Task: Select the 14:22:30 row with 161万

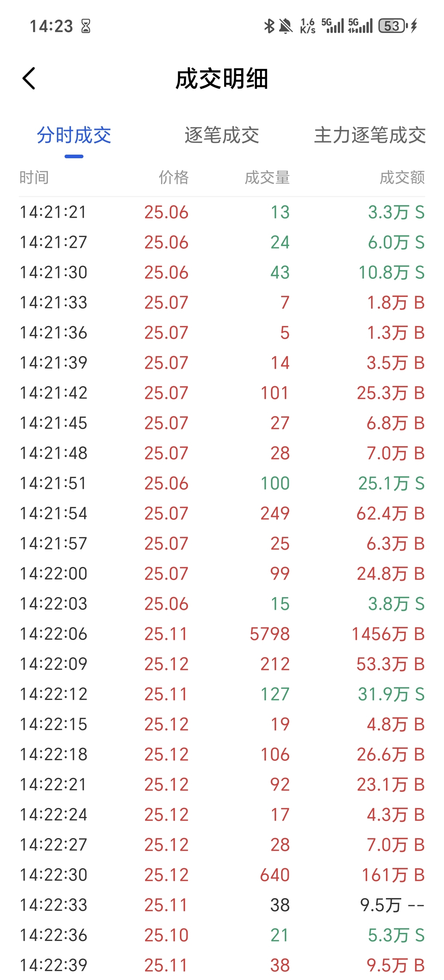Action: (222, 875)
